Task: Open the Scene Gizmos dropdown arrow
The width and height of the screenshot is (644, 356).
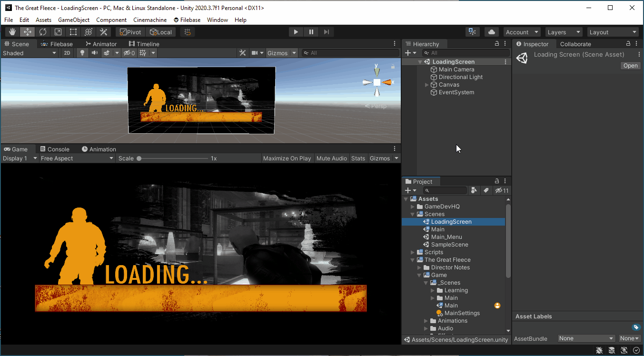Action: (x=294, y=53)
